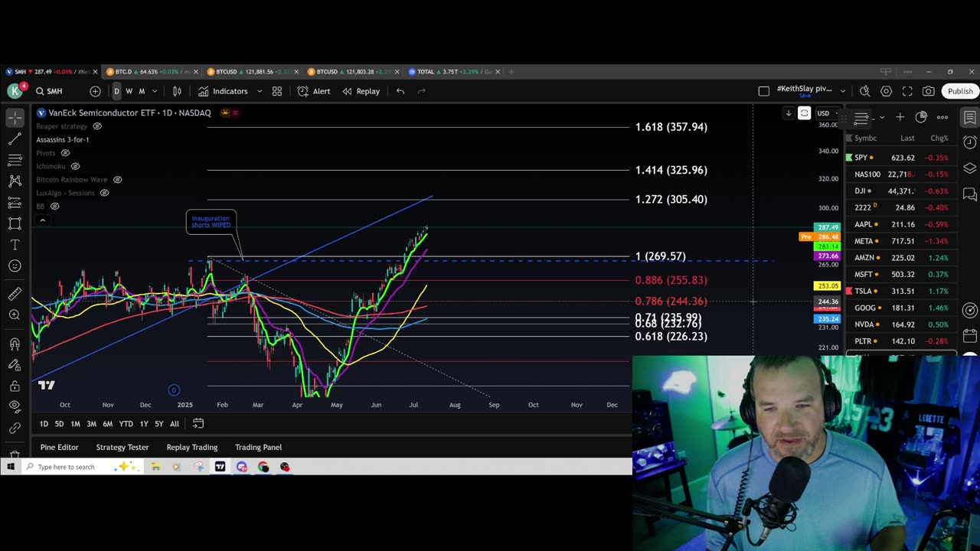Viewport: 980px width, 551px height.
Task: Show the hidden Bitcoin Rainbow Wave indicator
Action: [x=117, y=180]
